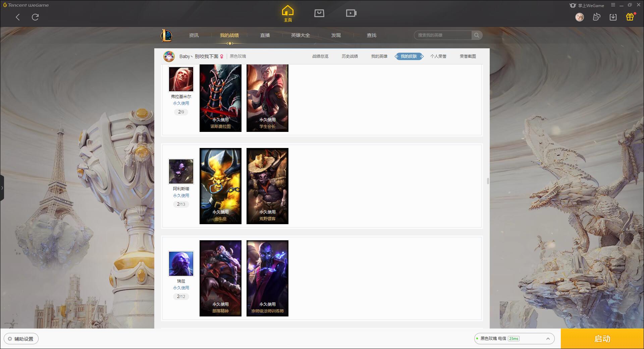
Task: Click the 瑞兹 name label
Action: (x=181, y=281)
